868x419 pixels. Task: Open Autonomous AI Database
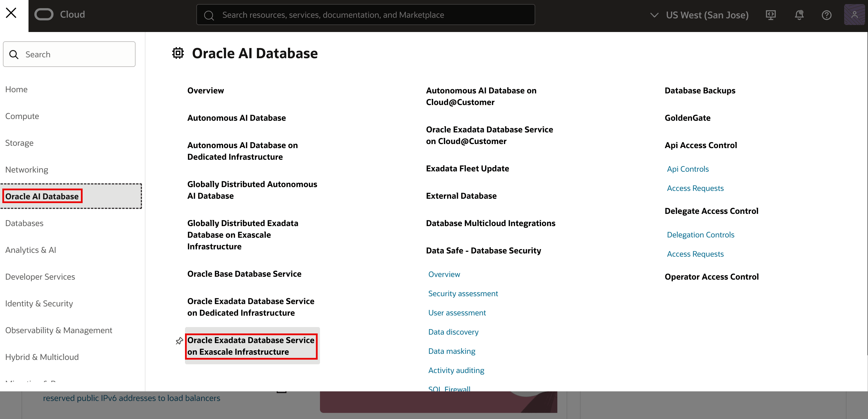click(236, 118)
